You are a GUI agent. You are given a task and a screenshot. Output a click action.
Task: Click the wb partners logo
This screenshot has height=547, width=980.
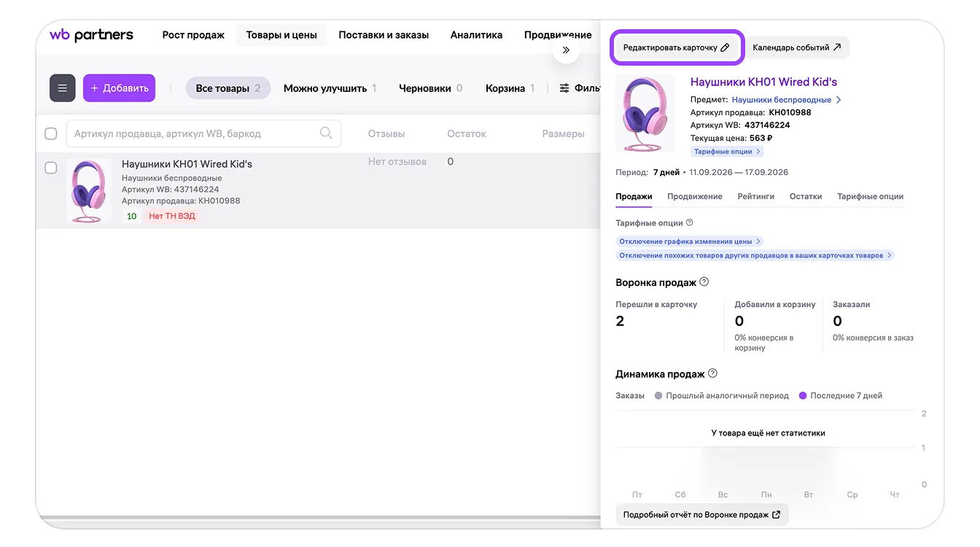click(x=91, y=34)
